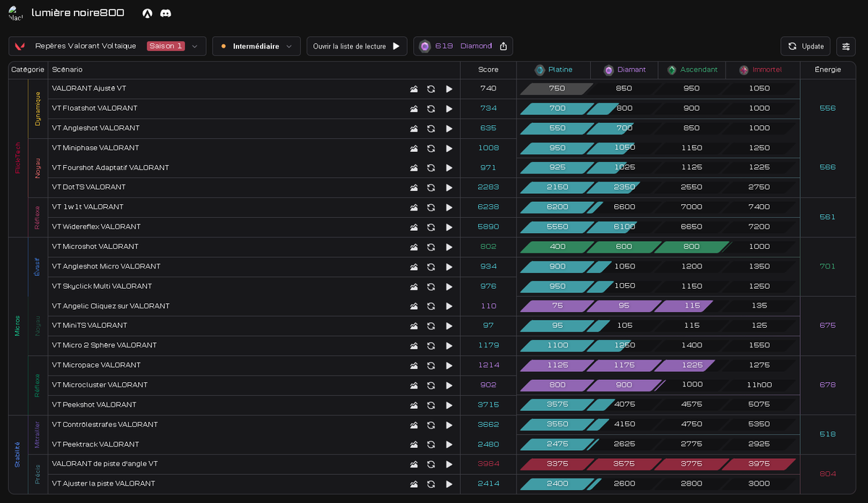Click the Scénario column header
This screenshot has height=503, width=868.
(67, 70)
